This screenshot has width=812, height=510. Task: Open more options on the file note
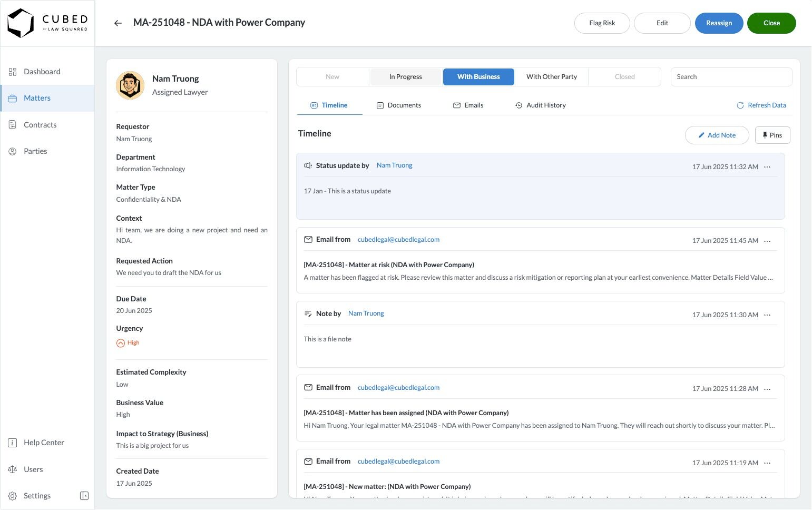[767, 315]
